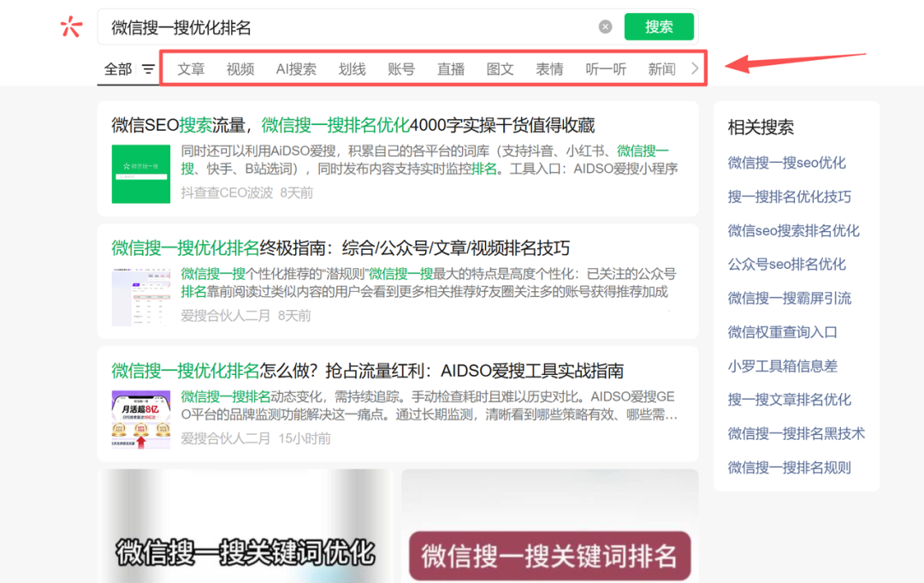
Task: Open the video card 微信搜一搜关键词优化
Action: pyautogui.click(x=246, y=526)
